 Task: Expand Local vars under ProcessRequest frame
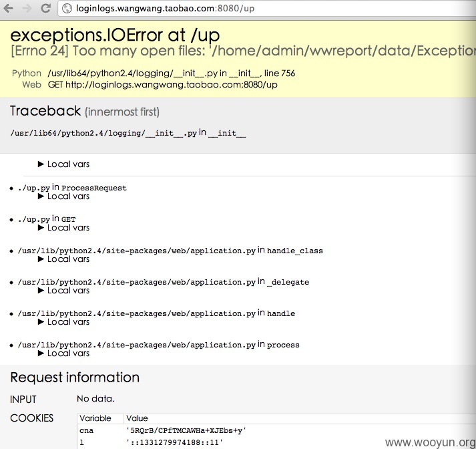pos(63,196)
